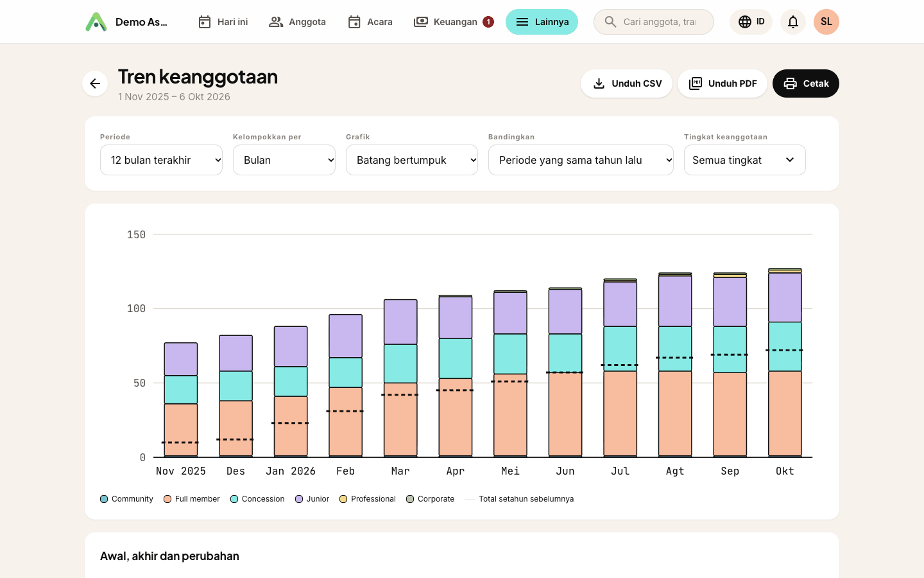Viewport: 924px width, 578px height.
Task: Toggle the Community legend entry
Action: pos(126,499)
